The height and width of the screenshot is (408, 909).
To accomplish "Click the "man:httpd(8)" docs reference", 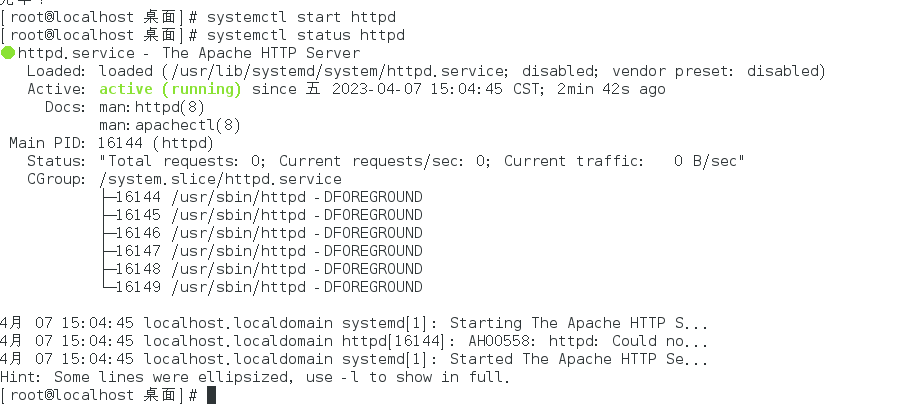I will (156, 107).
